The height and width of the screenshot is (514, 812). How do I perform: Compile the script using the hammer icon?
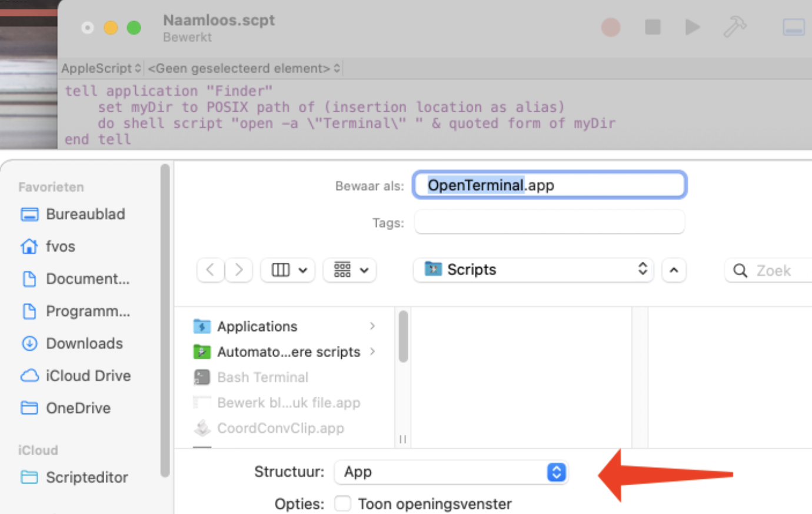click(735, 26)
